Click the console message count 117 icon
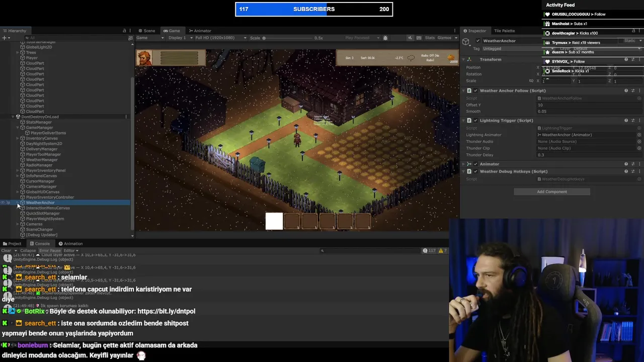The image size is (644, 362). (x=429, y=250)
